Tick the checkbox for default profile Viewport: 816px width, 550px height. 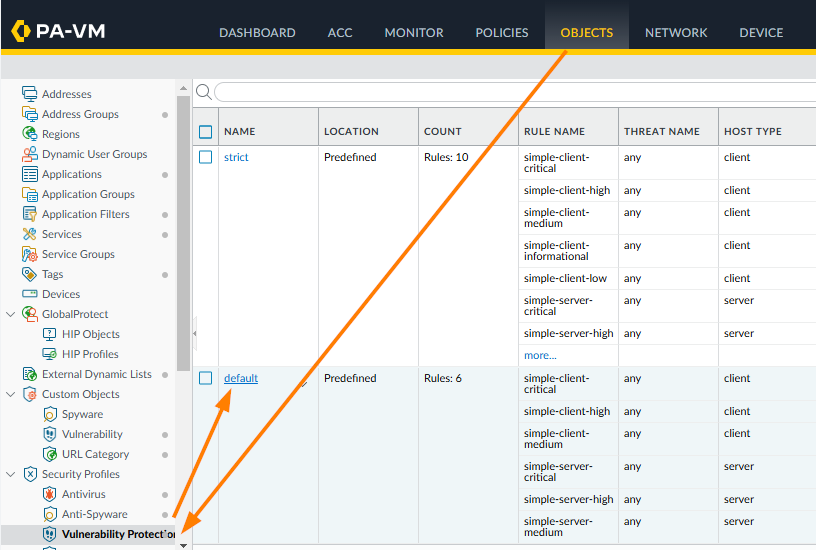[x=206, y=378]
